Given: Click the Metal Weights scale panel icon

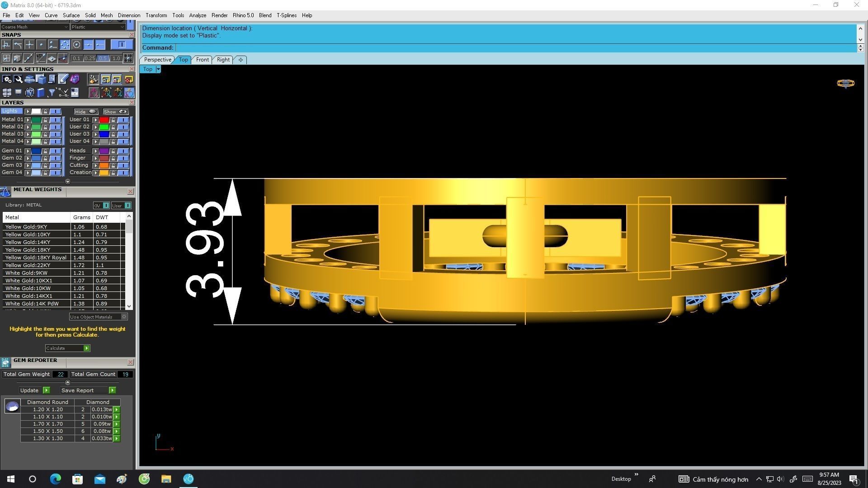Looking at the screenshot, I should pyautogui.click(x=5, y=192).
